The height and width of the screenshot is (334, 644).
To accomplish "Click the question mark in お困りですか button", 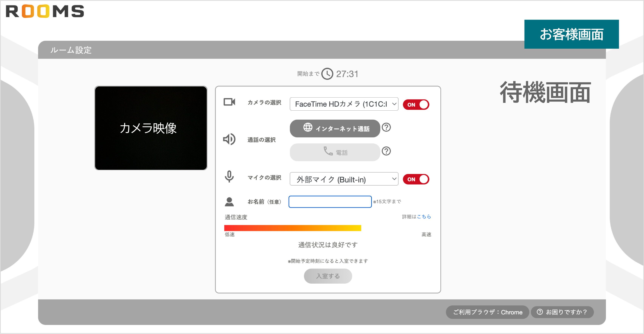I will [x=539, y=312].
